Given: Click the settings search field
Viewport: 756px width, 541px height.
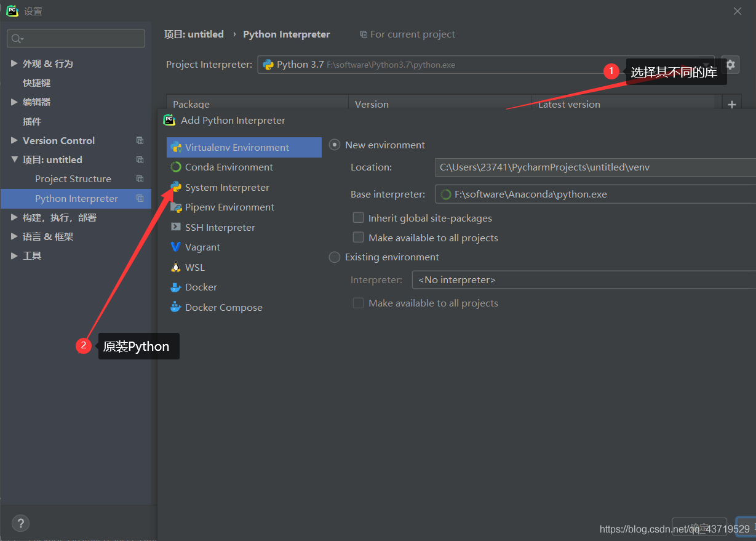Looking at the screenshot, I should 76,39.
